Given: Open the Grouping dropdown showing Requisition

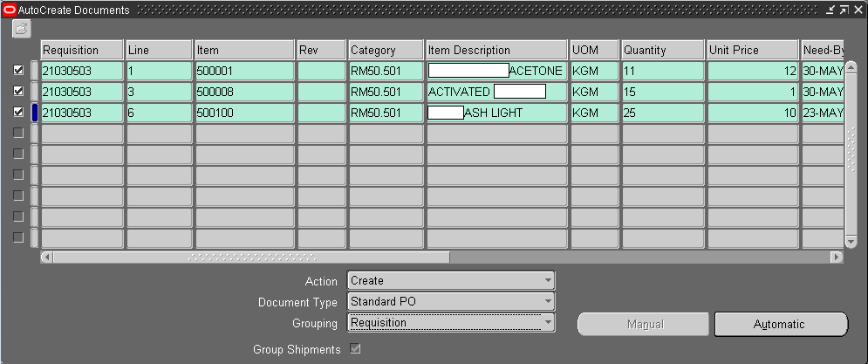Looking at the screenshot, I should coord(451,322).
